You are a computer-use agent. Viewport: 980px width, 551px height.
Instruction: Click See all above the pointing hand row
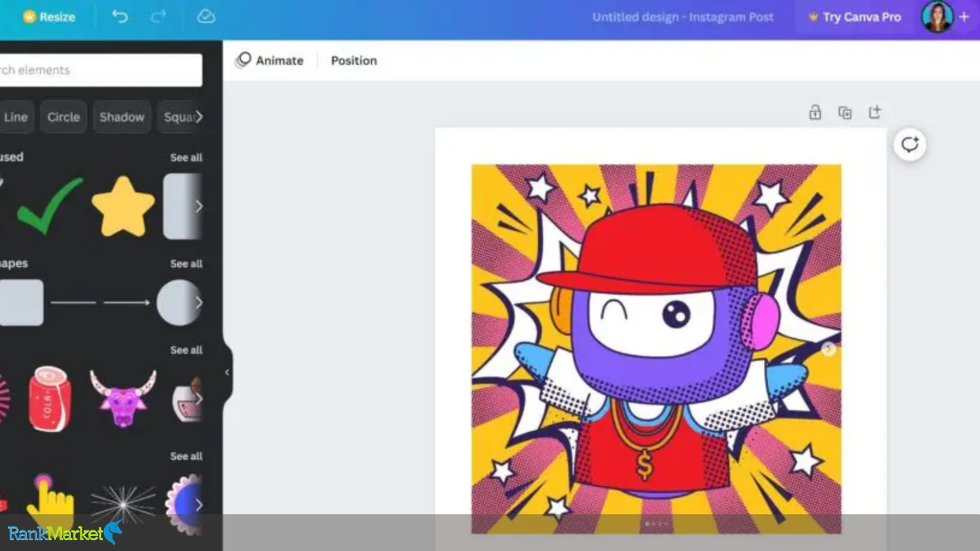pos(186,456)
